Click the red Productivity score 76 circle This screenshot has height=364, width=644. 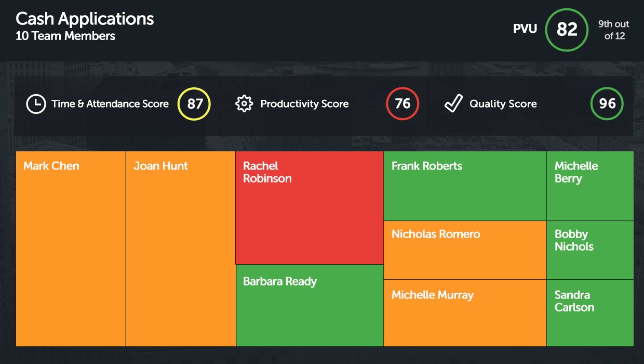point(403,104)
